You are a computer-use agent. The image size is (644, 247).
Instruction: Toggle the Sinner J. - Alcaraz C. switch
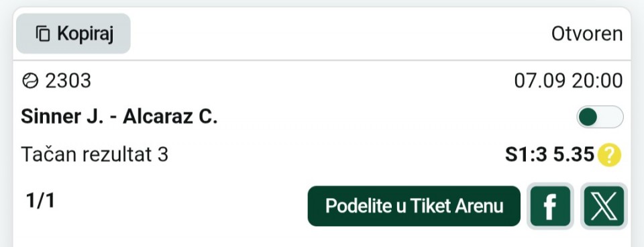point(600,117)
